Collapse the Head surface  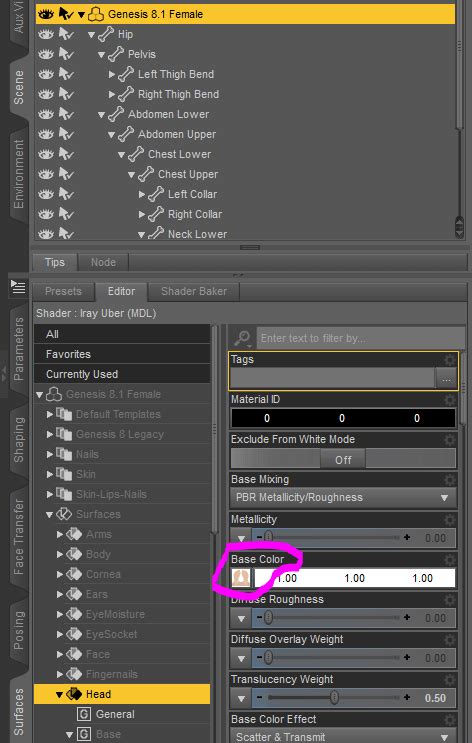coord(59,695)
